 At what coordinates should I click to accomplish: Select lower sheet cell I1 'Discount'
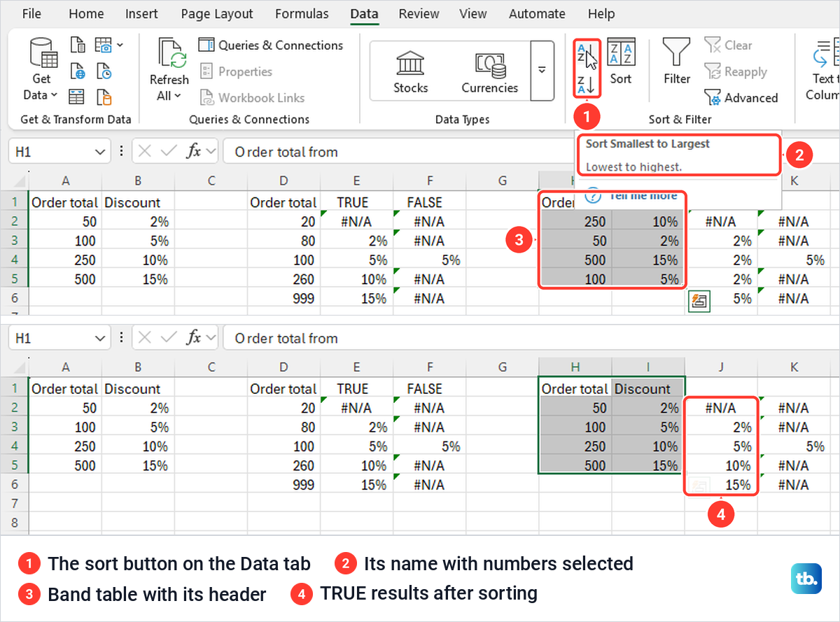(x=648, y=389)
